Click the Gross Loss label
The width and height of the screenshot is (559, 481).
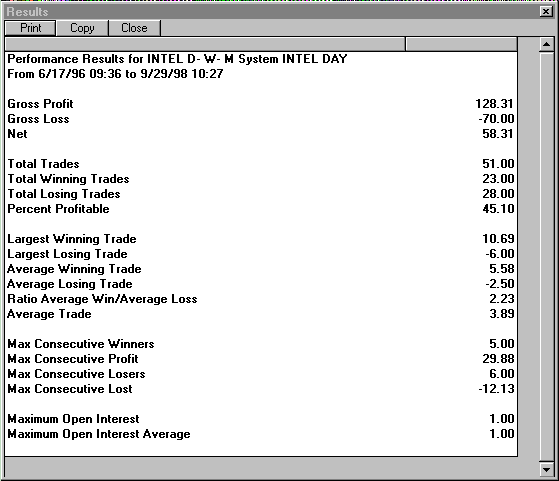[x=38, y=119]
